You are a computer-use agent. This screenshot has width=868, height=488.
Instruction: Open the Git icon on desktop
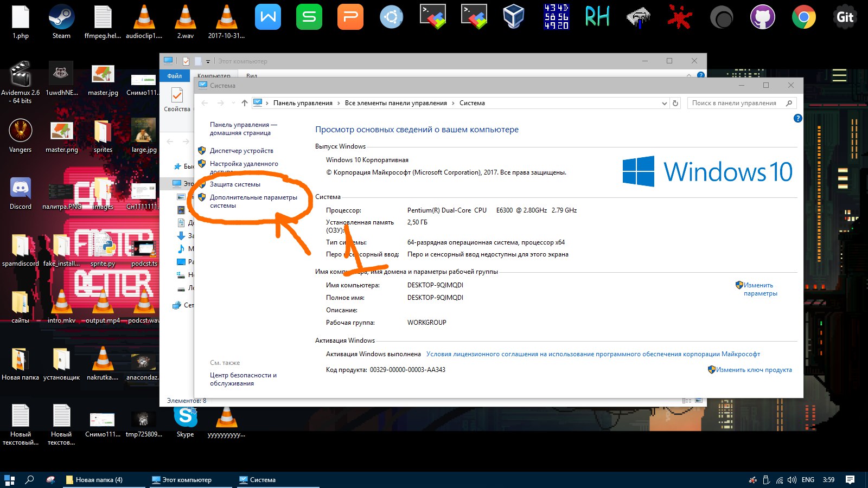tap(845, 17)
